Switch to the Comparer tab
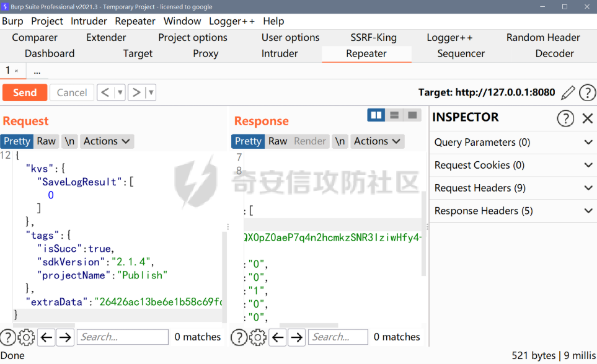Screen dimensions: 597x364 click(x=35, y=38)
